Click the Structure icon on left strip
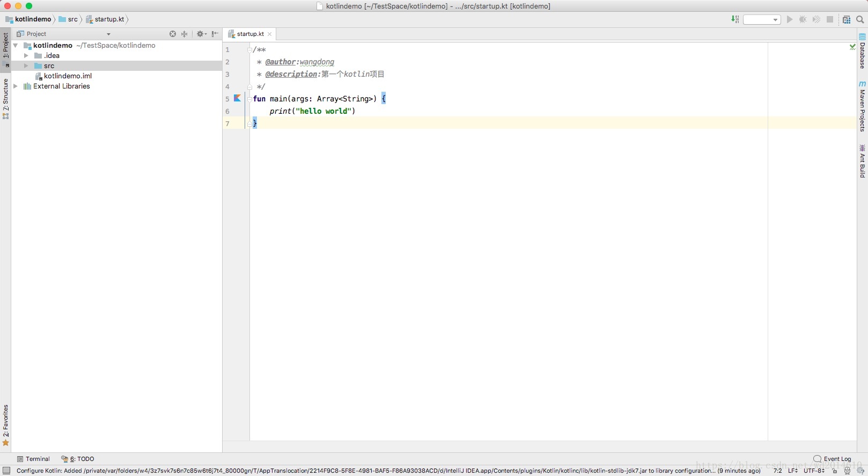Screen dimensions: 868x476 6,116
